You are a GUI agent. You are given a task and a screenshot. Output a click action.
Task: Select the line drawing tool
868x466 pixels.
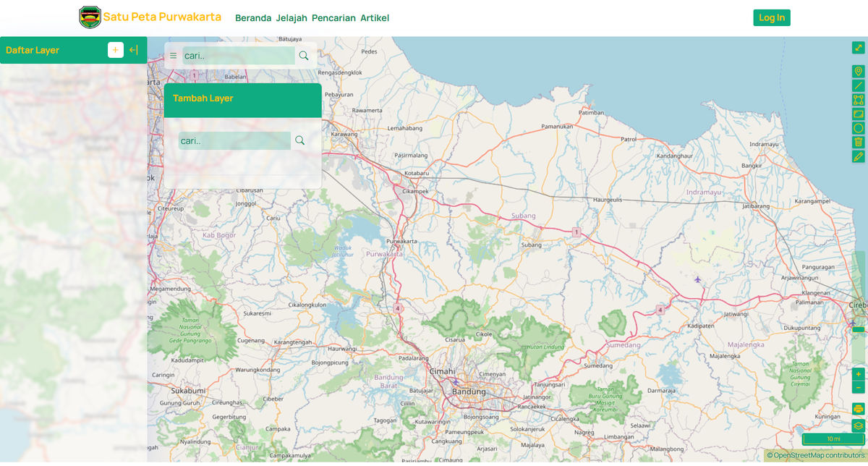[859, 85]
